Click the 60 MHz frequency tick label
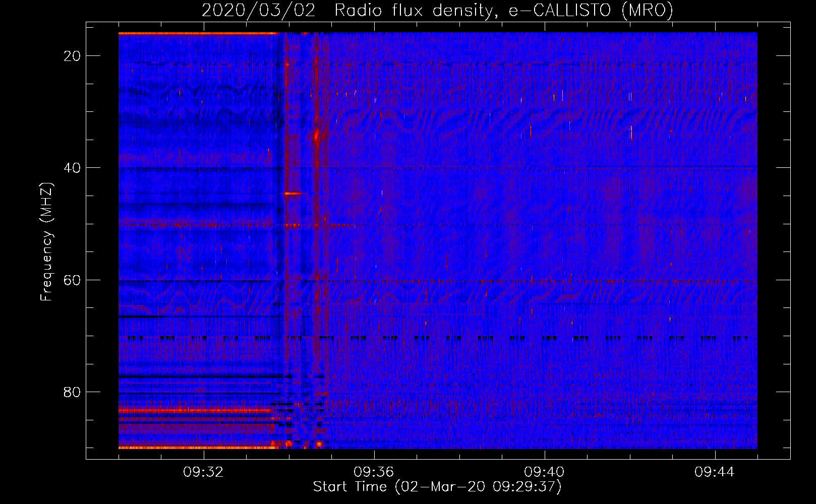Screen dimensions: 816x504 pos(73,280)
